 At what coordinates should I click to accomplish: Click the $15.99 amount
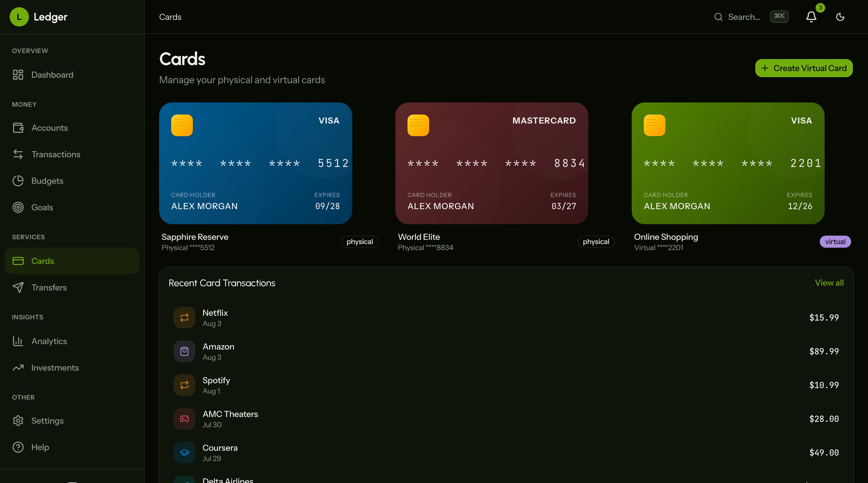tap(824, 318)
